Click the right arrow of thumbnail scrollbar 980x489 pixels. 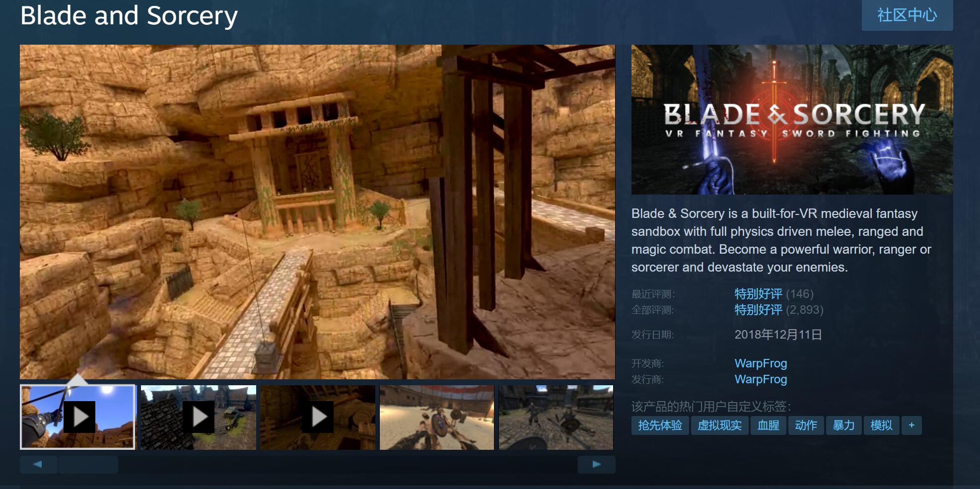[x=596, y=465]
